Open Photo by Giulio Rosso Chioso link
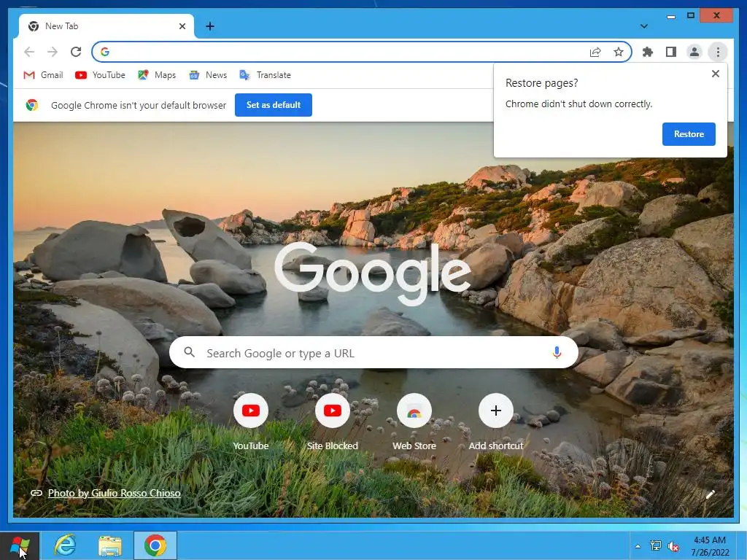The width and height of the screenshot is (747, 560). (115, 493)
